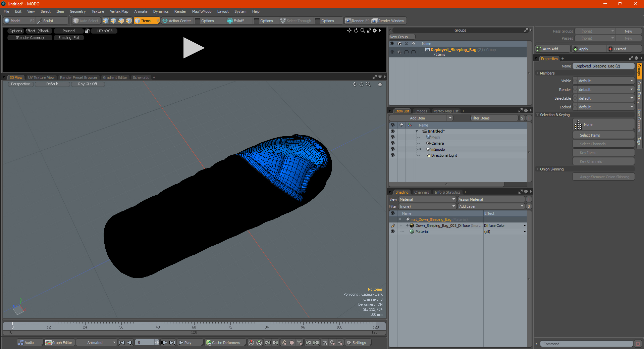Click the Command input field

click(586, 344)
